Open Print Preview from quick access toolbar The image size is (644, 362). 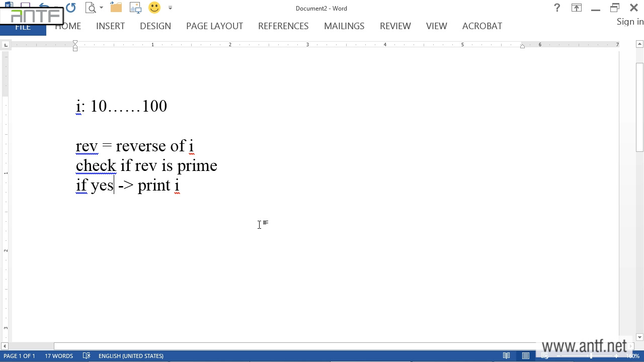coord(91,8)
